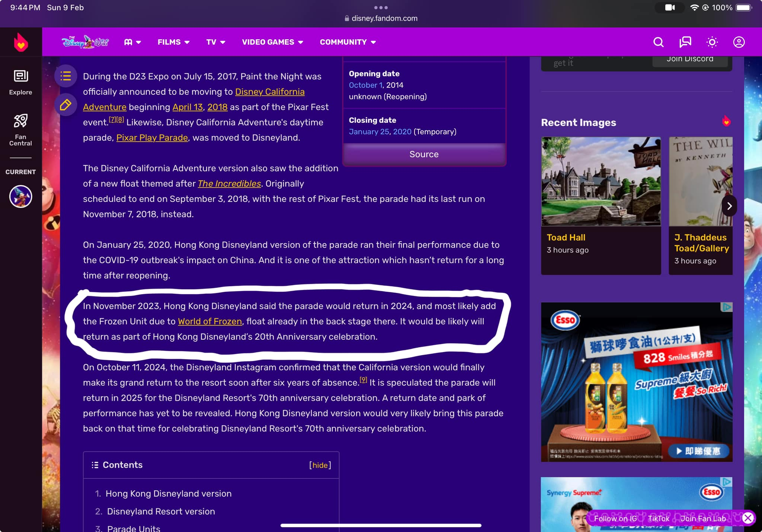
Task: Expand the book-icon wiki dropdown
Action: pos(132,42)
